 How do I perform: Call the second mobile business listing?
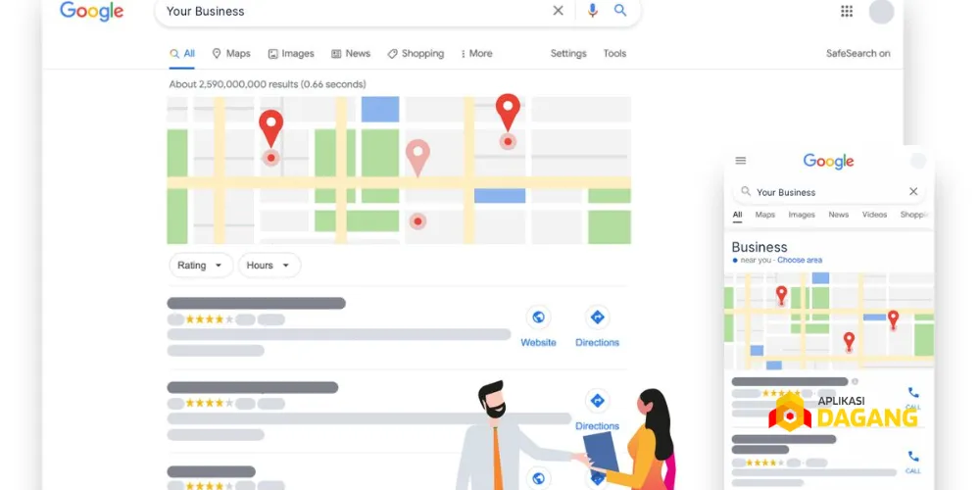click(x=913, y=462)
